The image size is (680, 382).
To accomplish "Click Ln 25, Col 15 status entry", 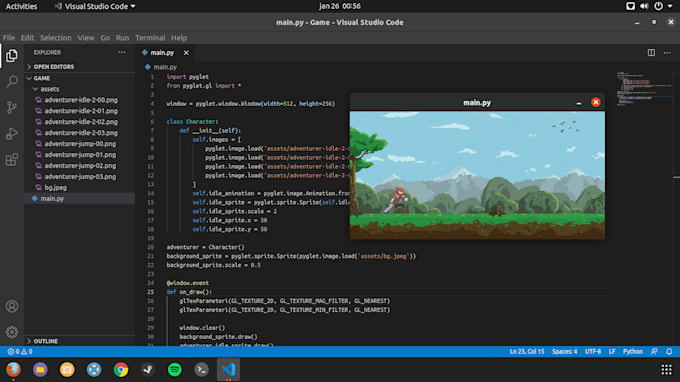I will (x=526, y=352).
